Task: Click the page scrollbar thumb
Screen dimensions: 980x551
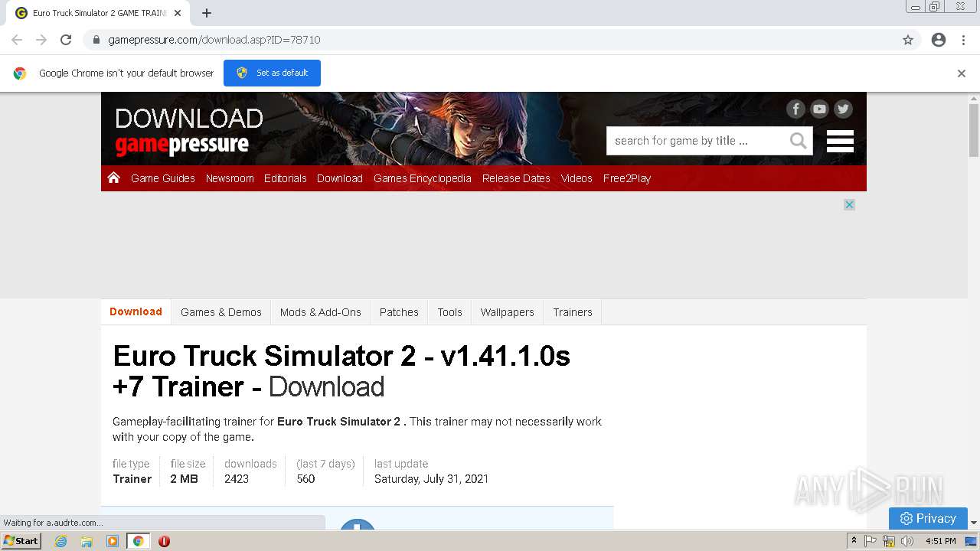Action: point(974,130)
